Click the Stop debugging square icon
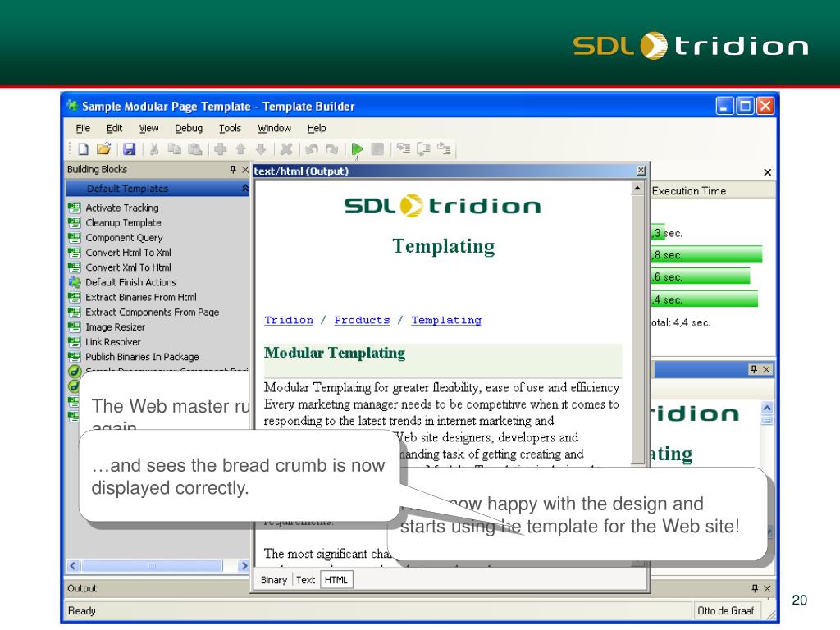This screenshot has height=630, width=840. 377,149
